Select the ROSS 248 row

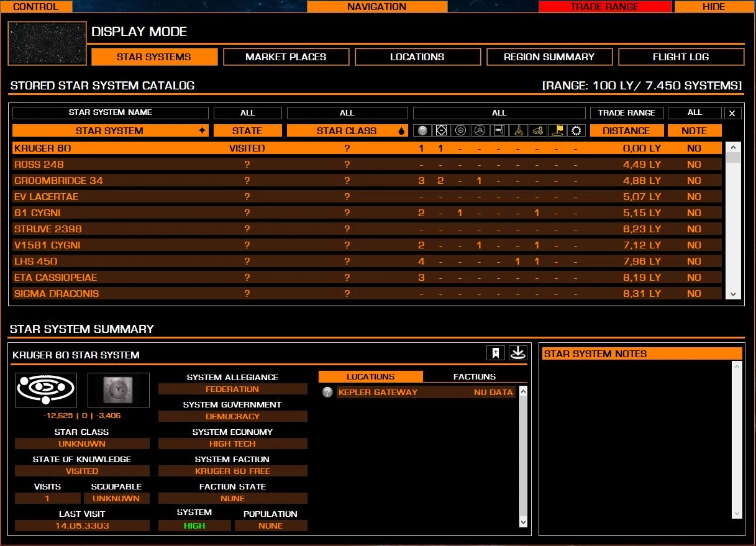(367, 165)
